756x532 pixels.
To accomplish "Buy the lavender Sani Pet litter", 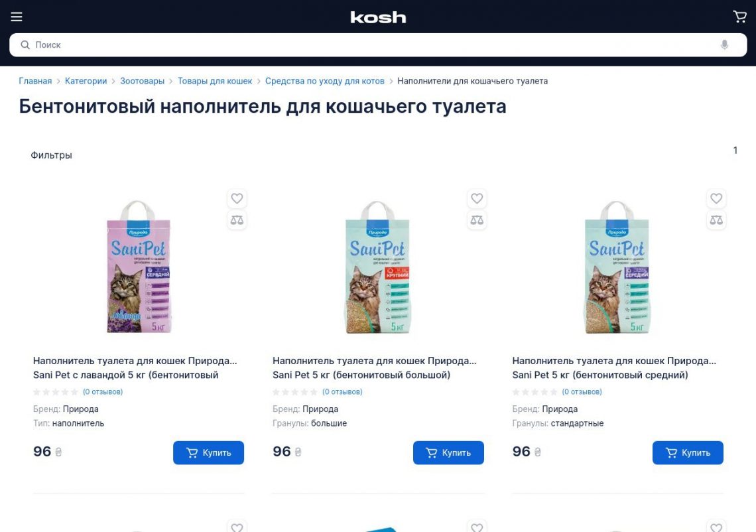I will coord(208,453).
